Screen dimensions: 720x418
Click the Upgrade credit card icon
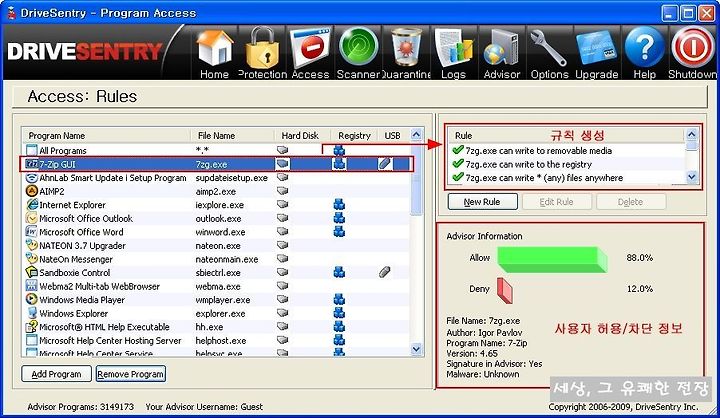[x=596, y=53]
